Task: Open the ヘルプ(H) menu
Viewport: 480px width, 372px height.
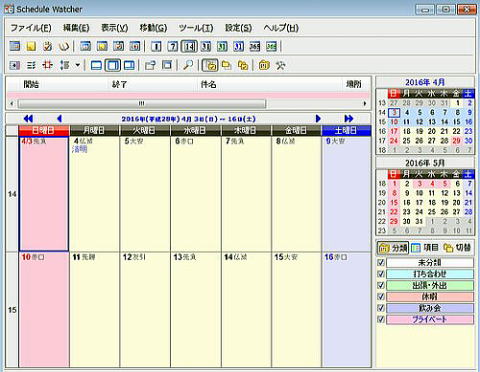Action: tap(281, 28)
